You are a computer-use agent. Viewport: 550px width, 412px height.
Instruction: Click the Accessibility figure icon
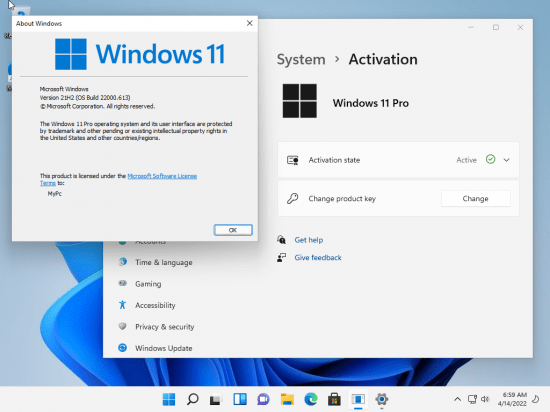[122, 305]
